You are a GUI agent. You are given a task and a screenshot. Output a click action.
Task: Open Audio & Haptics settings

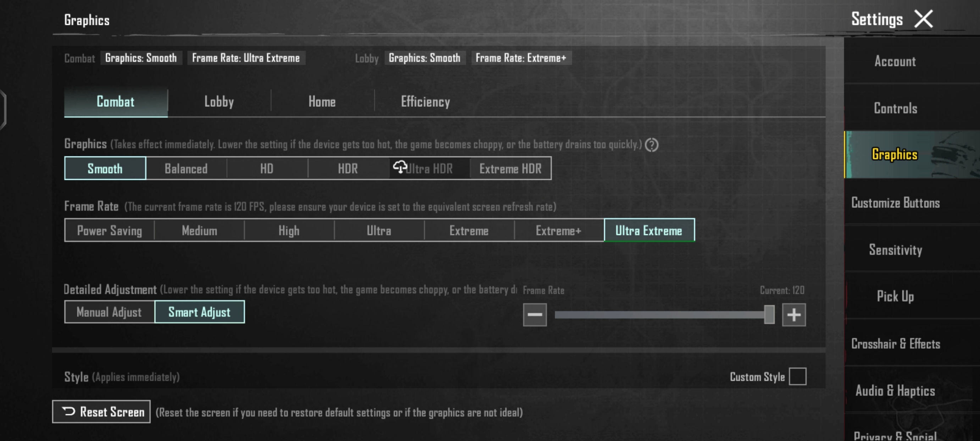(895, 391)
